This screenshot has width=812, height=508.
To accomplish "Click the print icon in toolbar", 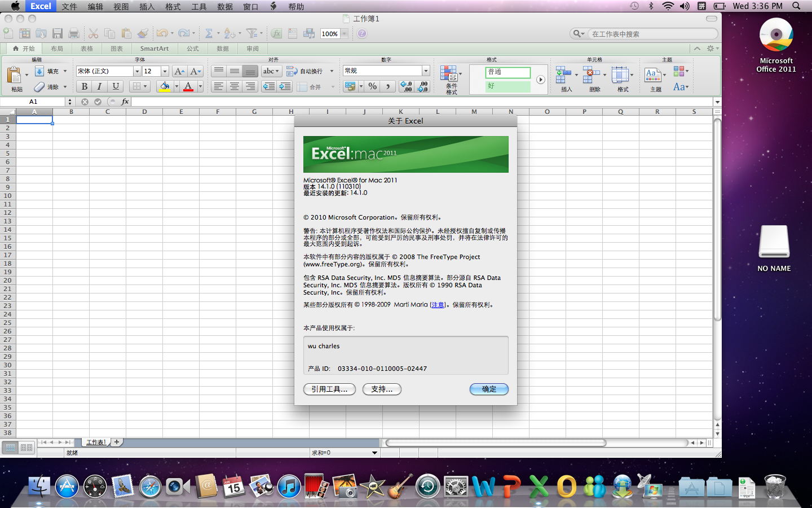I will pyautogui.click(x=74, y=34).
